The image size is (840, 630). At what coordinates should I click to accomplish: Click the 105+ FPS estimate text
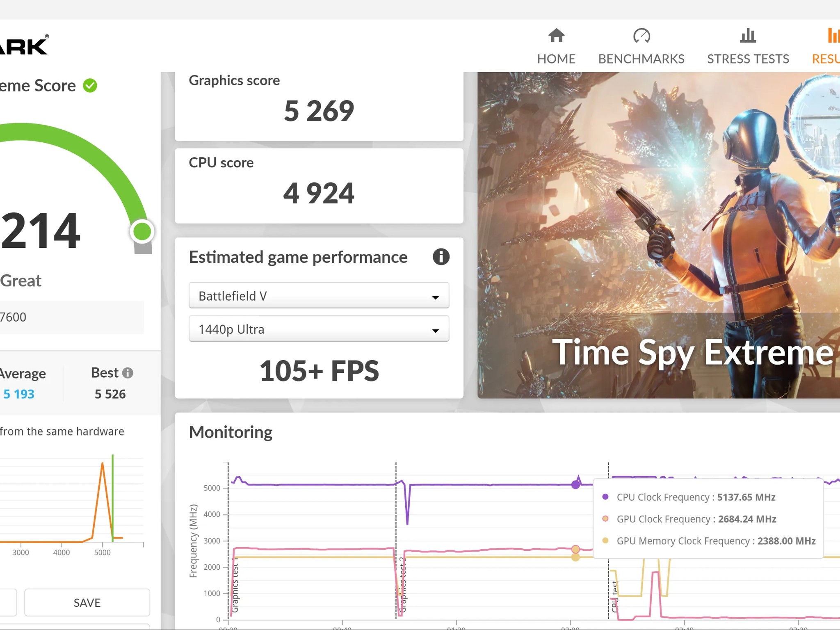(319, 371)
